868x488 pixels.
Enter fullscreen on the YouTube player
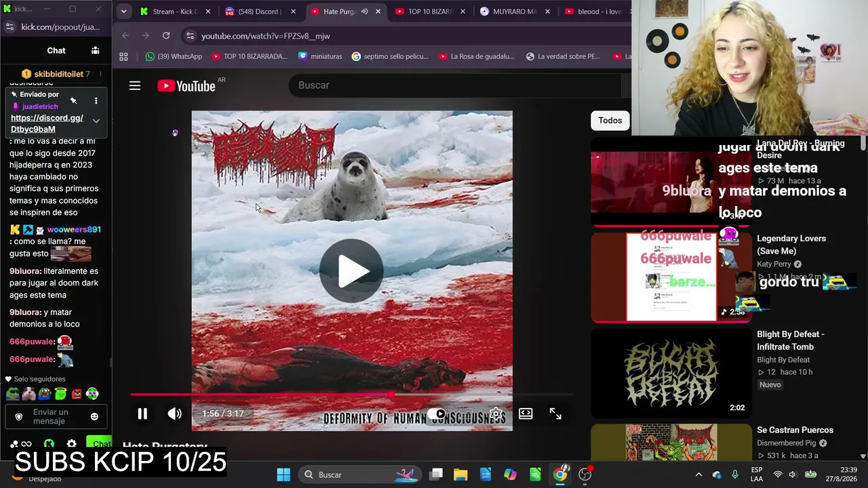[x=555, y=413]
